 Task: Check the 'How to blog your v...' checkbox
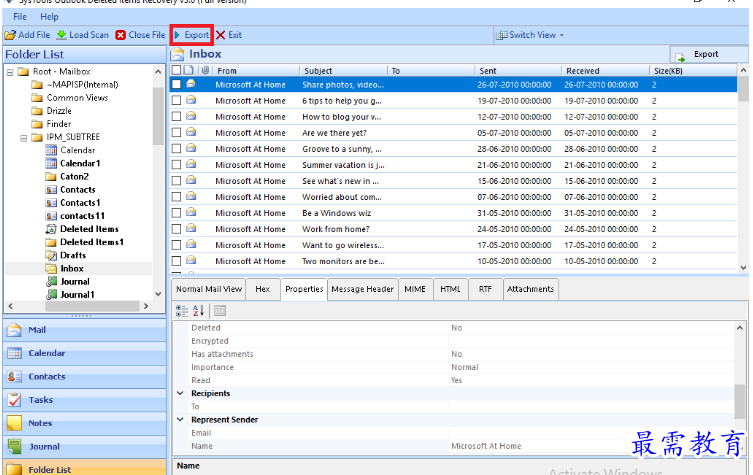coord(176,117)
